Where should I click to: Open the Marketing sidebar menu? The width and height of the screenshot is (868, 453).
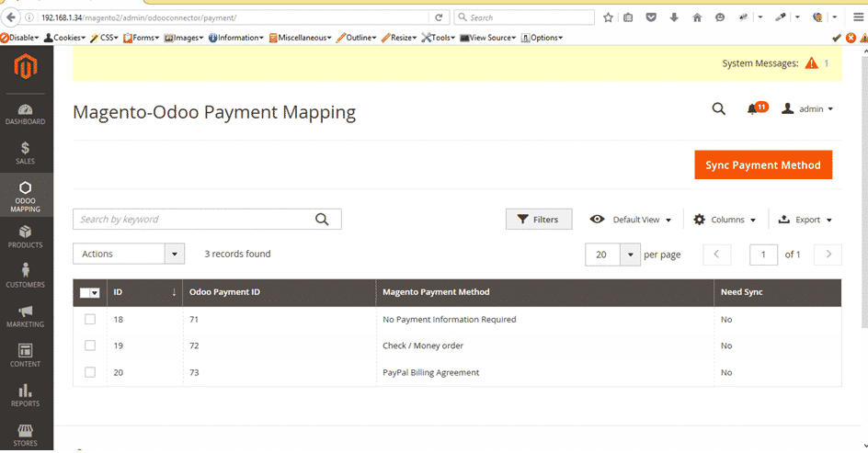(26, 316)
